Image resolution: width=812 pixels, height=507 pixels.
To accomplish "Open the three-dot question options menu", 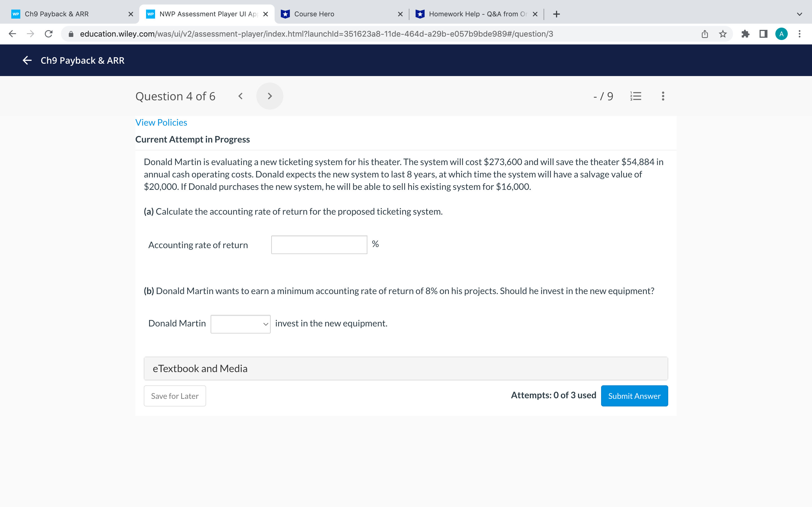I will coord(663,96).
